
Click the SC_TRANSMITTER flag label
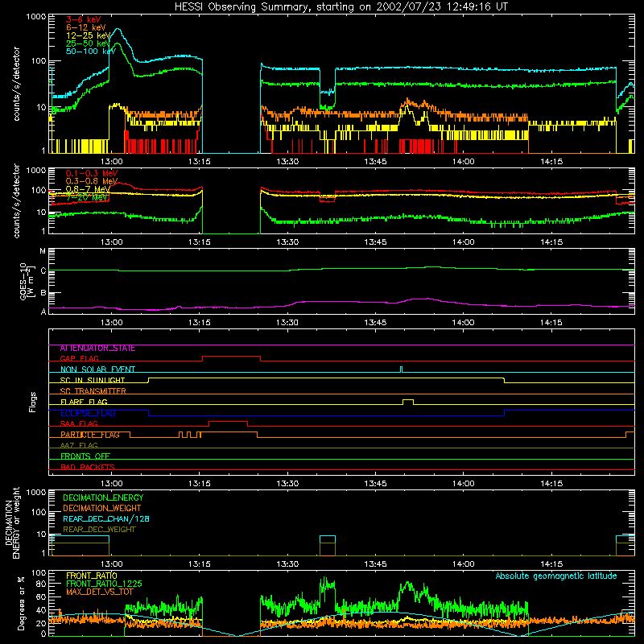(x=93, y=391)
